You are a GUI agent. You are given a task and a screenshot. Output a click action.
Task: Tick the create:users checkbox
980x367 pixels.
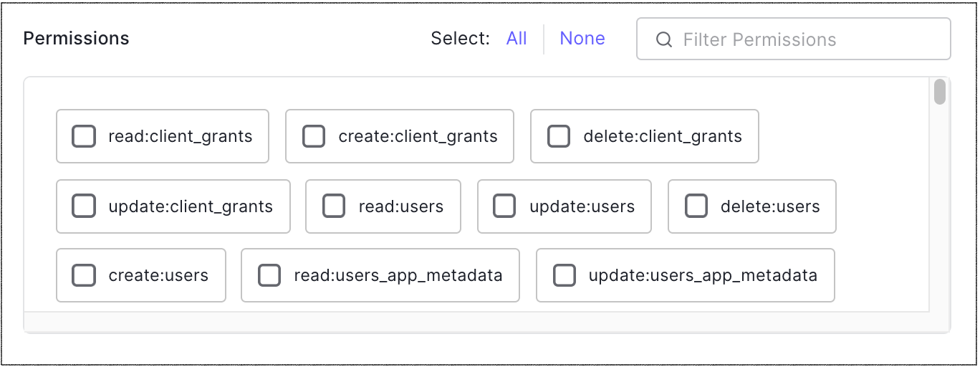84,275
